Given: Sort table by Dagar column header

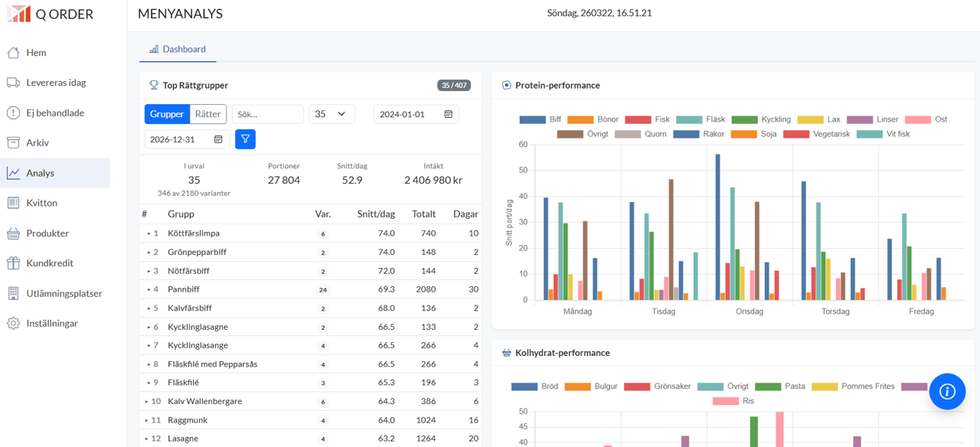Looking at the screenshot, I should point(465,214).
